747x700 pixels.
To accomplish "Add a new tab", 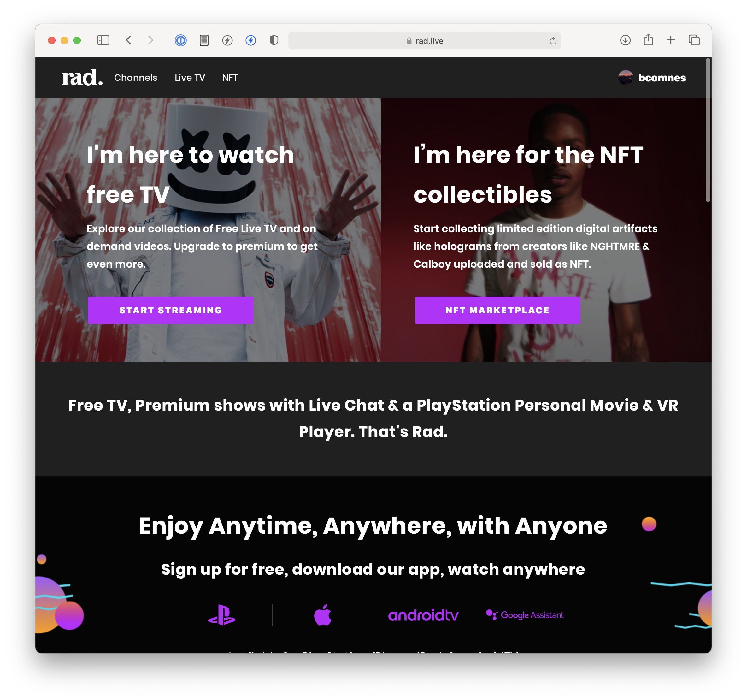I will tap(671, 40).
